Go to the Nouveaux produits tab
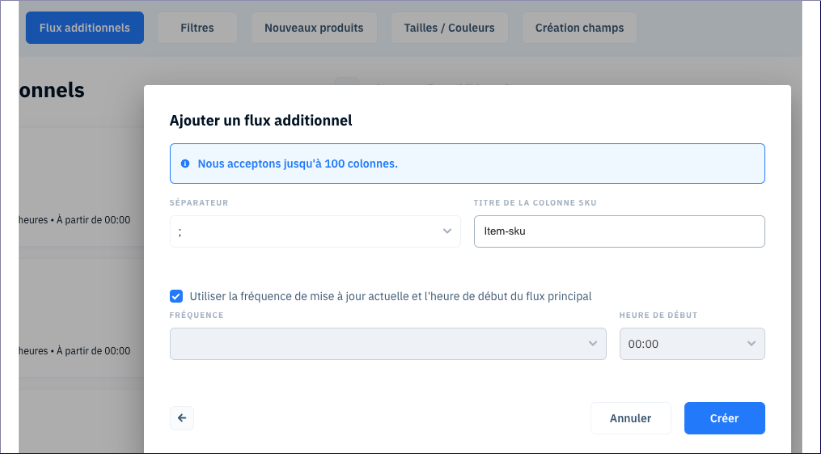Image resolution: width=821 pixels, height=454 pixels. point(314,28)
